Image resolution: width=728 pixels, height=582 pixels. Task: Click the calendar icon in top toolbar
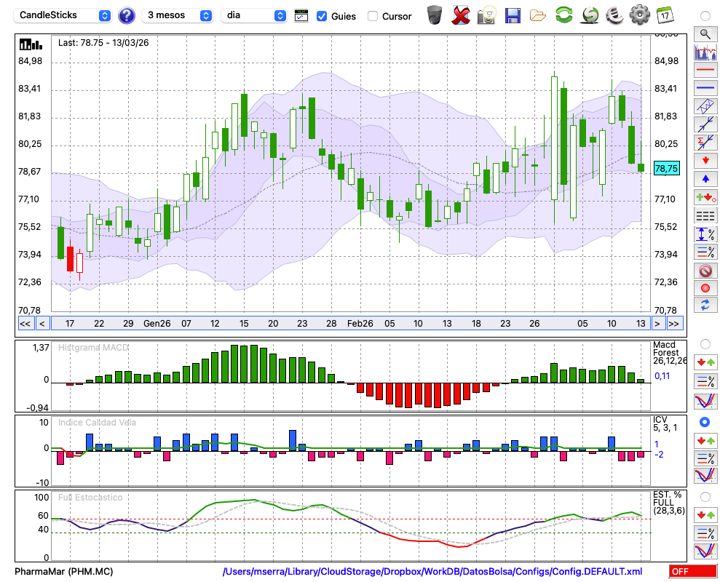point(664,15)
